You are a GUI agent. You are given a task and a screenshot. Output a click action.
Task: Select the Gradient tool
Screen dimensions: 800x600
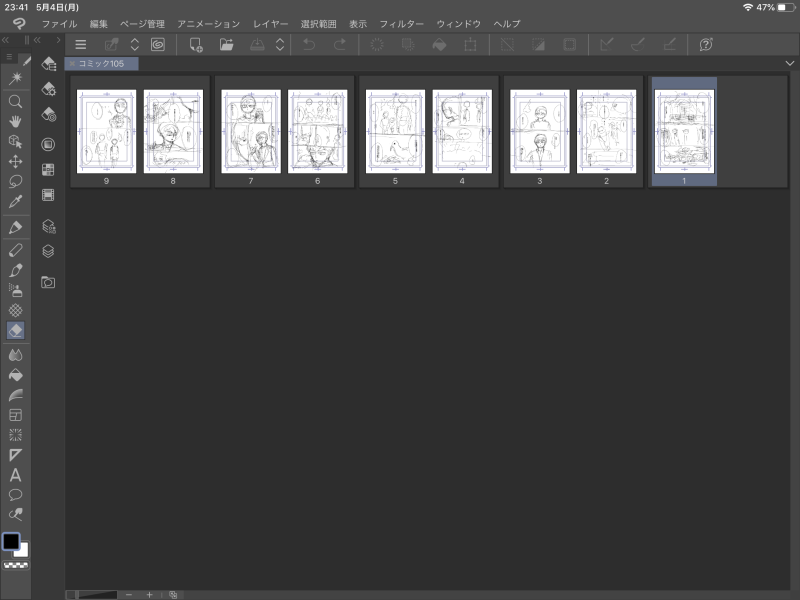click(x=15, y=395)
